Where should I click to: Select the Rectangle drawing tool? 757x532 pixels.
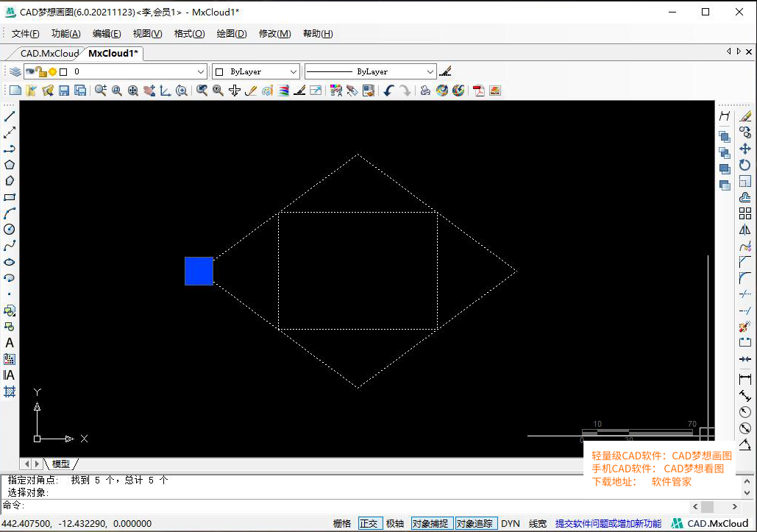coord(9,197)
